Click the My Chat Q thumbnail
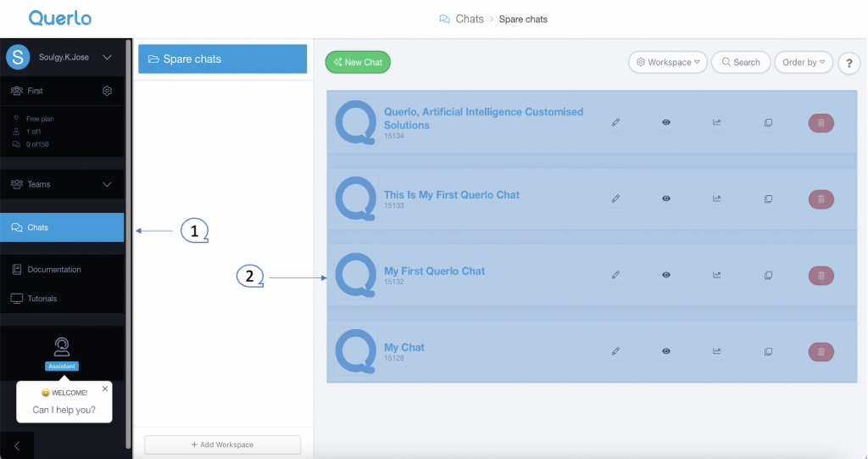868x459 pixels. (356, 351)
